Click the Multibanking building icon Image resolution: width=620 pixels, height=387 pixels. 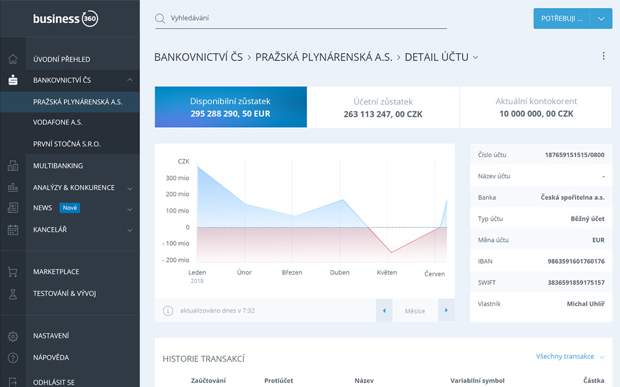[x=13, y=166]
